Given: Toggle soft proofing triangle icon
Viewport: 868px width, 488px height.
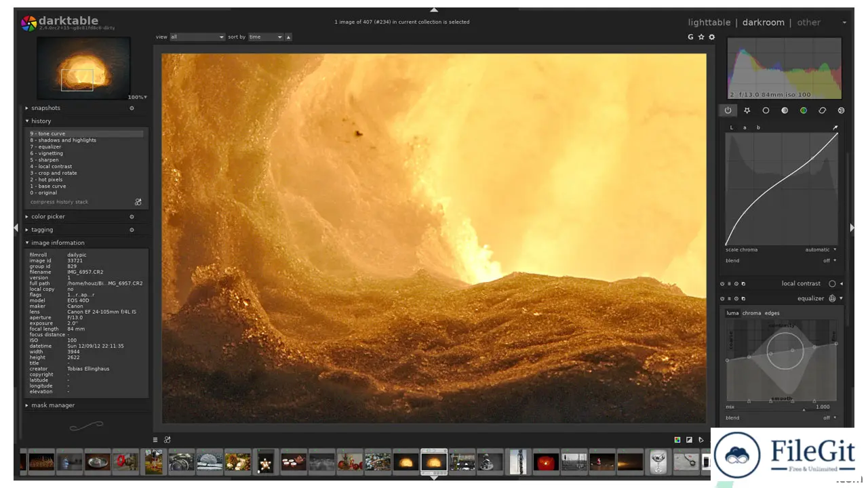Looking at the screenshot, I should click(x=701, y=440).
